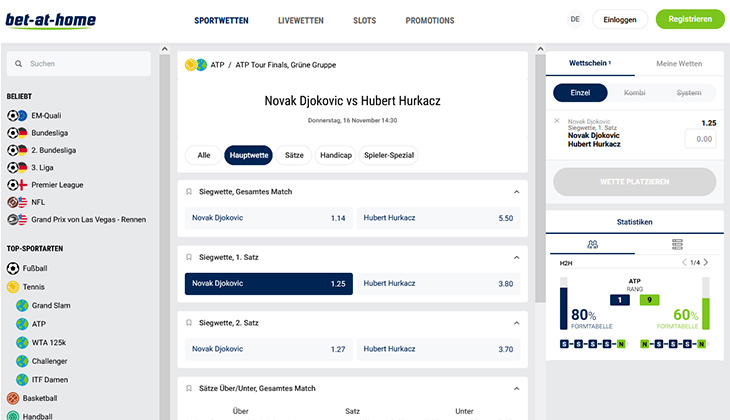Select Tennis sport icon
The width and height of the screenshot is (730, 420).
coord(13,287)
